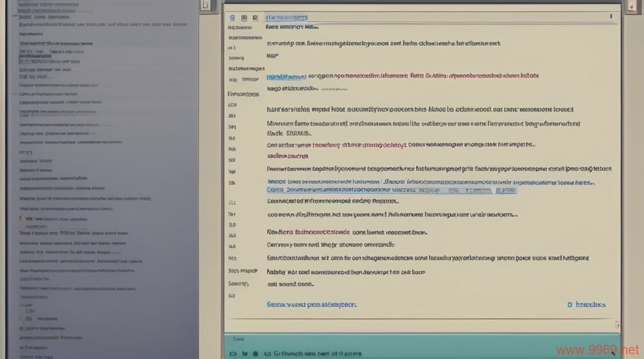Screen dimensions: 644x359
Task: Open the blue link at the bottom-right of the list
Action: pos(586,304)
